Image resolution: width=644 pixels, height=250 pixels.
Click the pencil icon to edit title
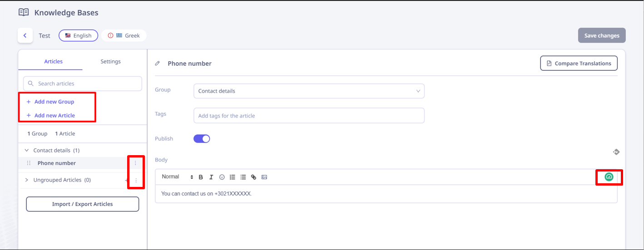pyautogui.click(x=158, y=64)
